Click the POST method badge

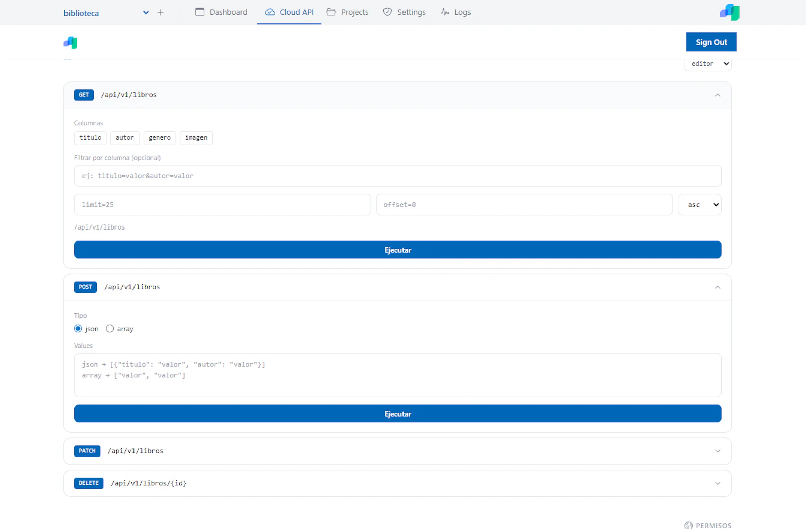(85, 287)
